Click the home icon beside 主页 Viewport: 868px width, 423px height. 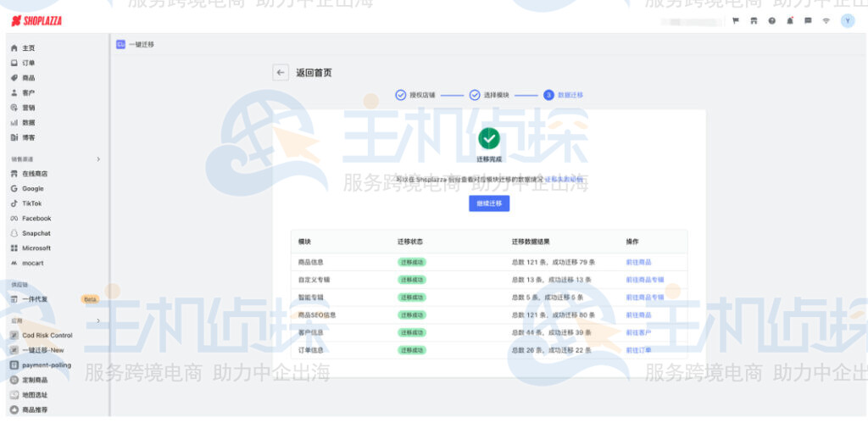(x=14, y=48)
